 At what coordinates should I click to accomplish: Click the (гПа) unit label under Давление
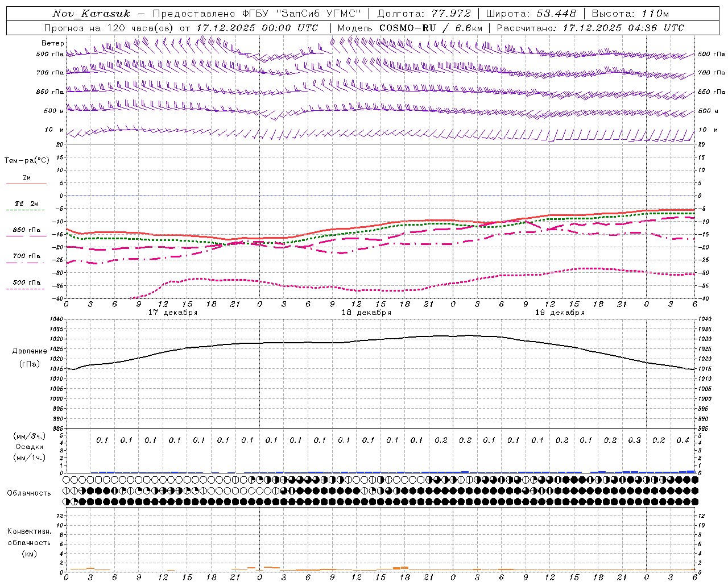(x=30, y=364)
